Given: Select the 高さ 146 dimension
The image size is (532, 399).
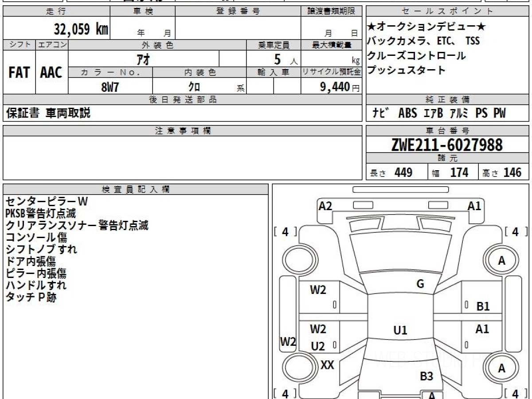Looking at the screenshot, I should point(502,172).
